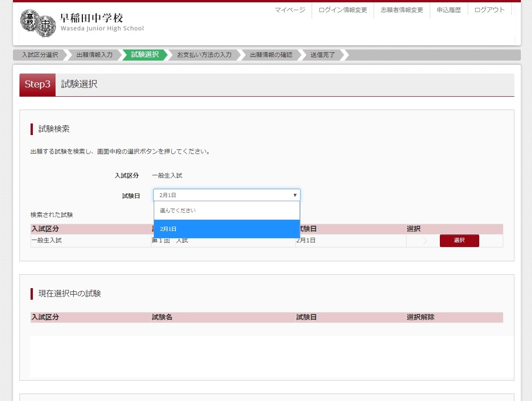Click the 送信完了 step
Viewport: 532px width, 401px height.
point(323,55)
